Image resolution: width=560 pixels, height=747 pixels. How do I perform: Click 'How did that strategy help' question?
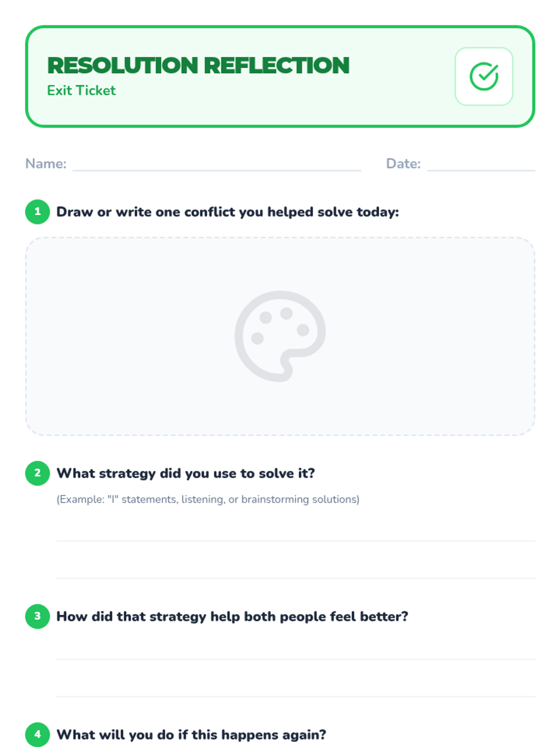[232, 617]
